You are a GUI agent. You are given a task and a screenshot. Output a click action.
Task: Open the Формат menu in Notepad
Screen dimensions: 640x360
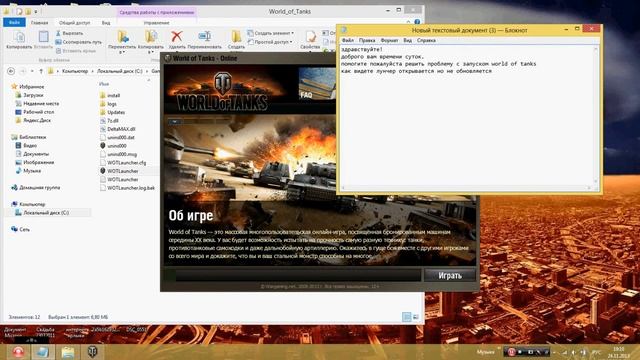[389, 40]
